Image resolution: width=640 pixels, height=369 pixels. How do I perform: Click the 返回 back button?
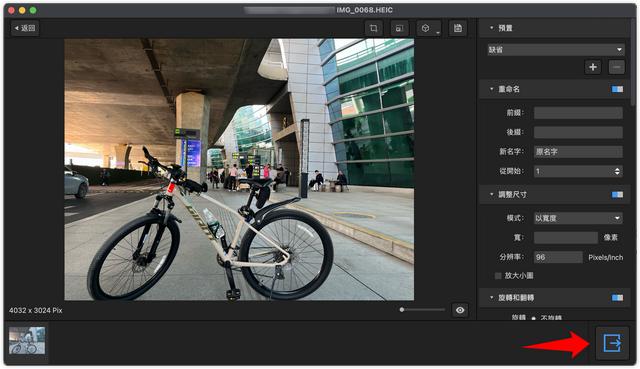coord(25,28)
